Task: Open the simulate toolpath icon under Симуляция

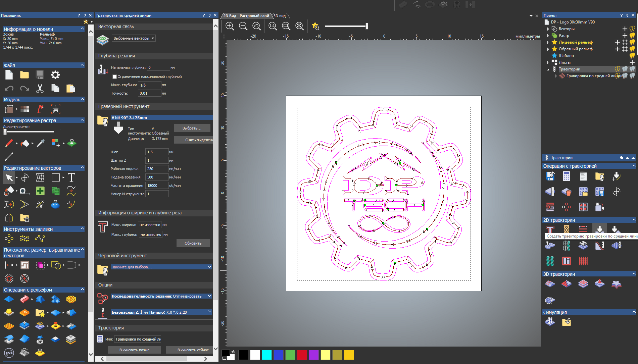Action: pyautogui.click(x=550, y=322)
